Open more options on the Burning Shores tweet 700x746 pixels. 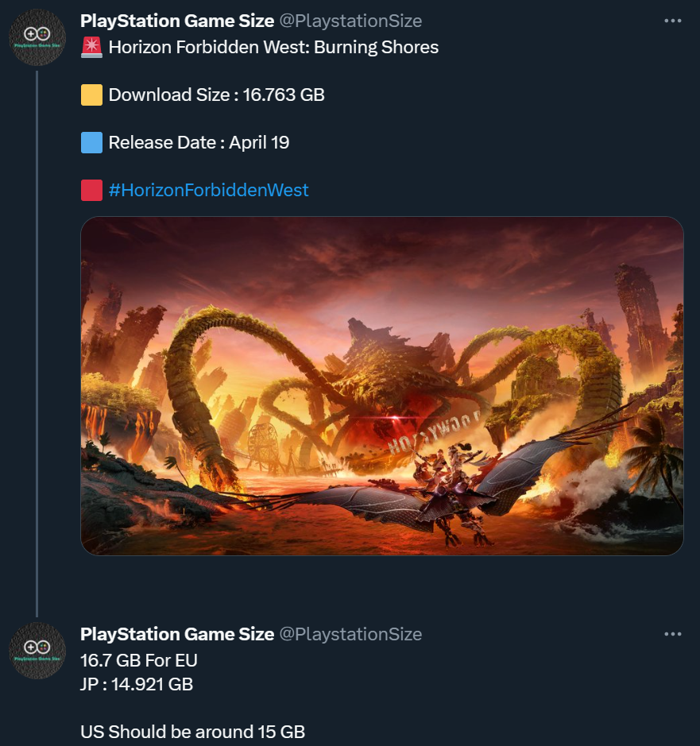coord(672,21)
